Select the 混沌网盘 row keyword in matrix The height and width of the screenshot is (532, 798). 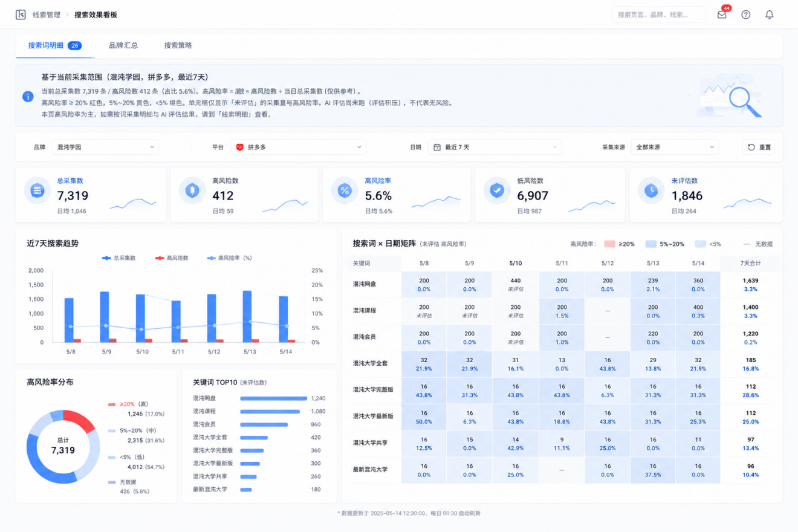pyautogui.click(x=364, y=284)
